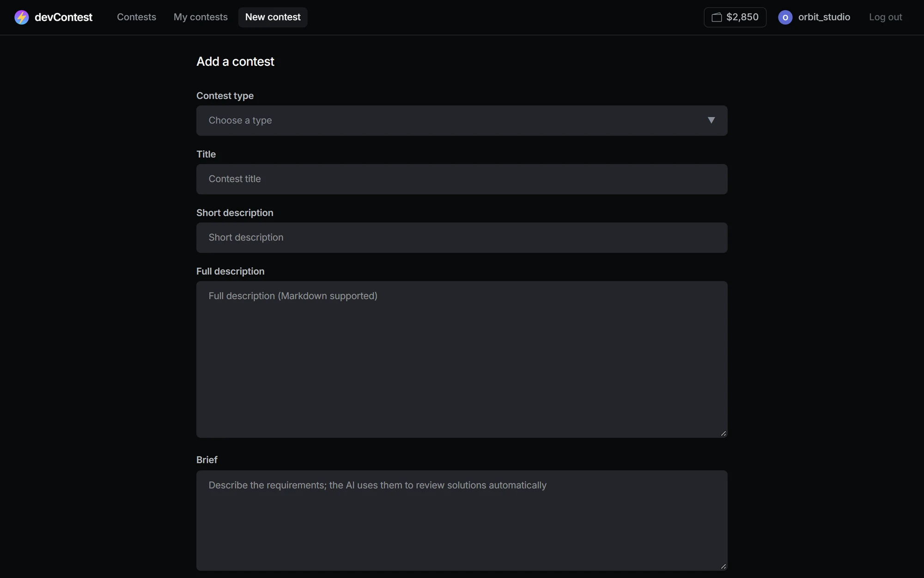Go to the Contests page

click(136, 17)
